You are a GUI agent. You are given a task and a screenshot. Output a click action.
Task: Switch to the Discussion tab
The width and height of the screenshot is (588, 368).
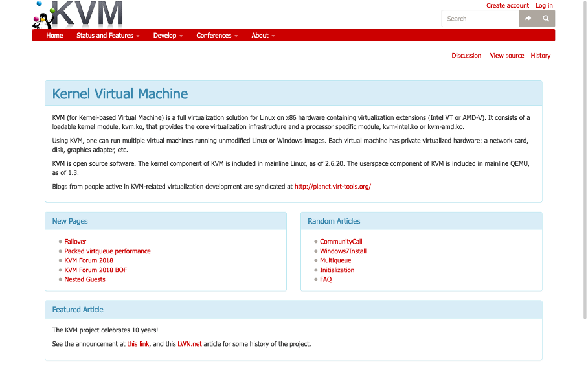coord(466,56)
